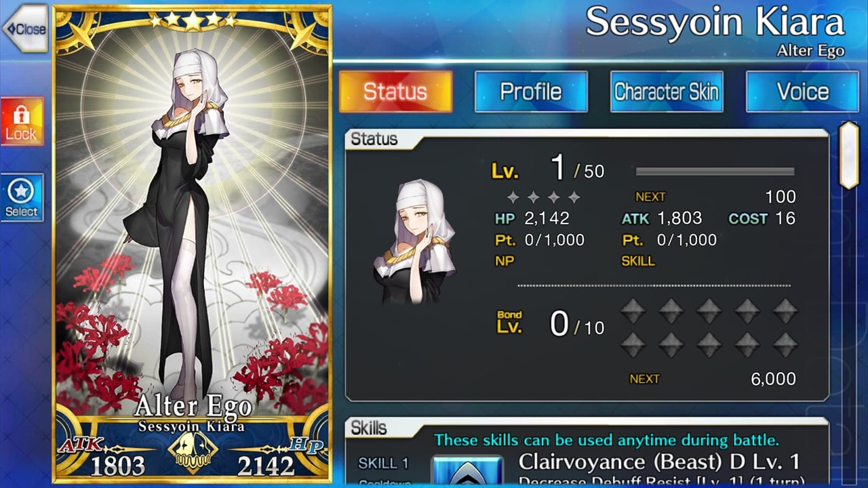The width and height of the screenshot is (868, 488).
Task: Click the Clairvoyance (Beast) D skill name
Action: pyautogui.click(x=659, y=462)
